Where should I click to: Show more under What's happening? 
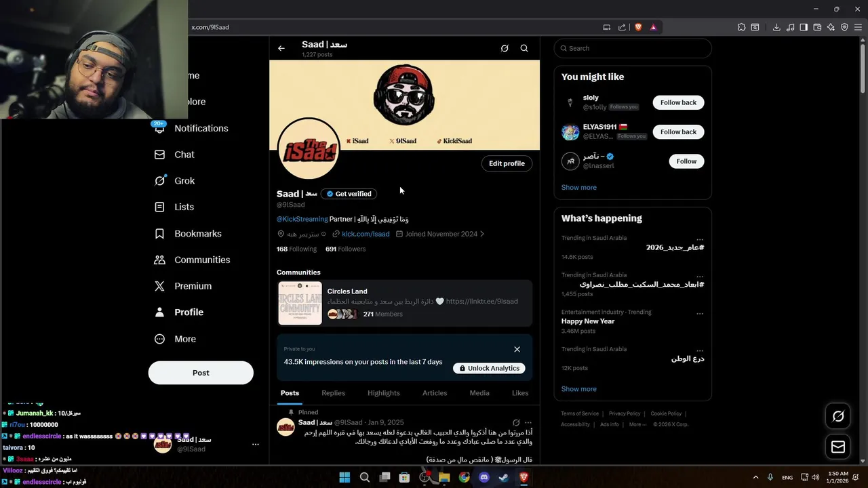579,389
